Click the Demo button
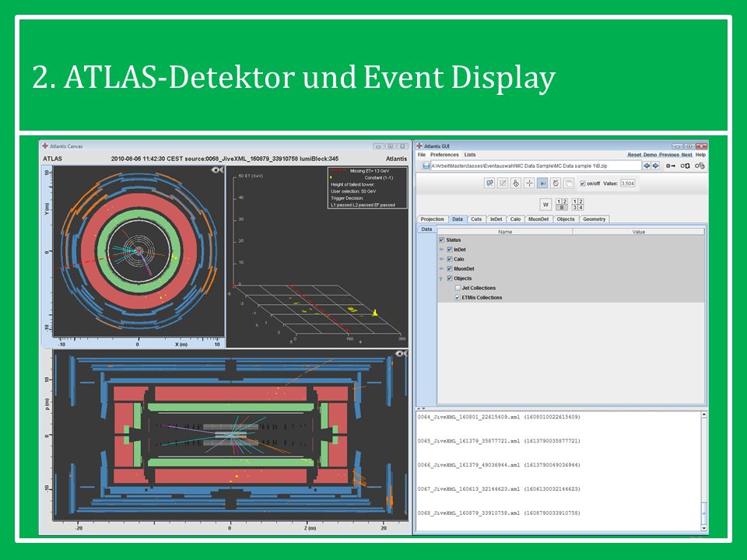 650,155
